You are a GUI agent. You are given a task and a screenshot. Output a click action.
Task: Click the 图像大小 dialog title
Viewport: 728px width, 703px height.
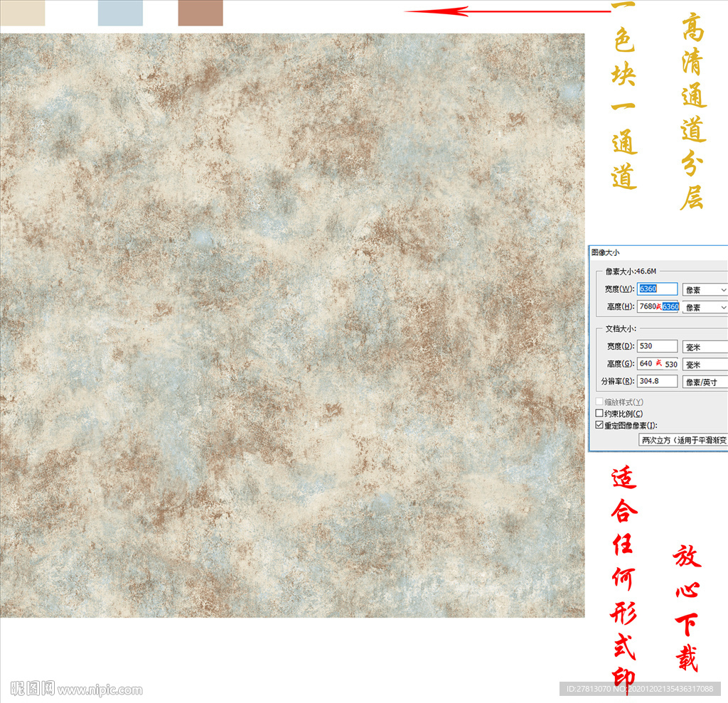(606, 252)
